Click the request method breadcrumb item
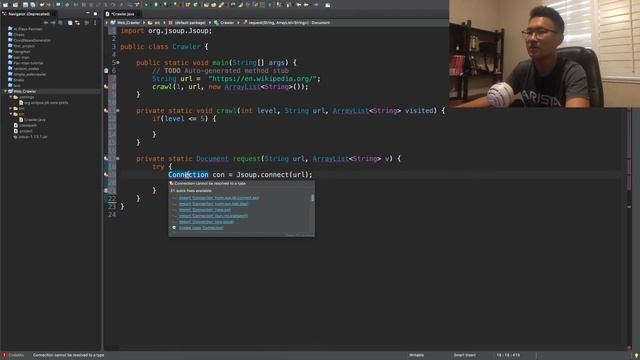640x360 pixels. [x=286, y=23]
